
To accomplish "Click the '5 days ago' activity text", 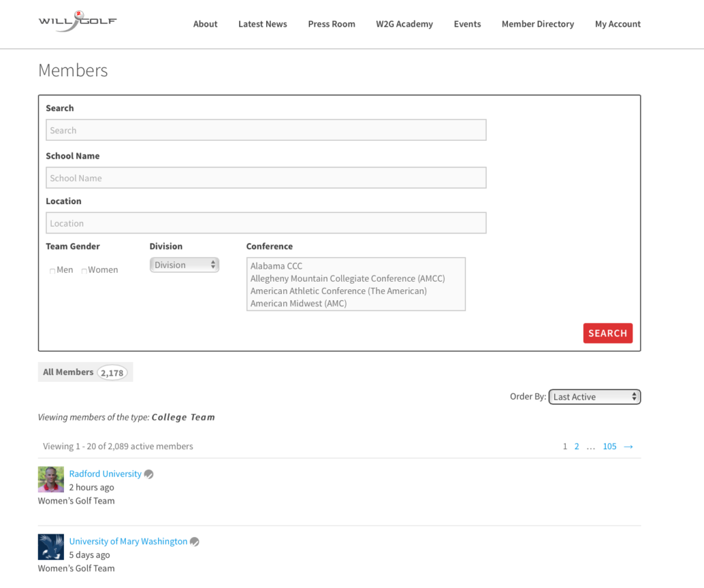I will [x=89, y=555].
